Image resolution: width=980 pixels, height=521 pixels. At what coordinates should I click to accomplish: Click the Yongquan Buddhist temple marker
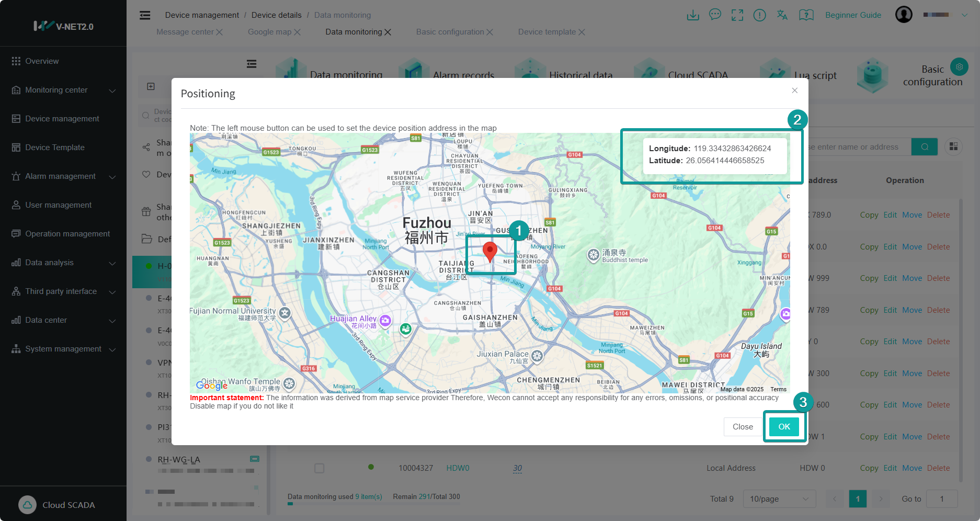[593, 255]
